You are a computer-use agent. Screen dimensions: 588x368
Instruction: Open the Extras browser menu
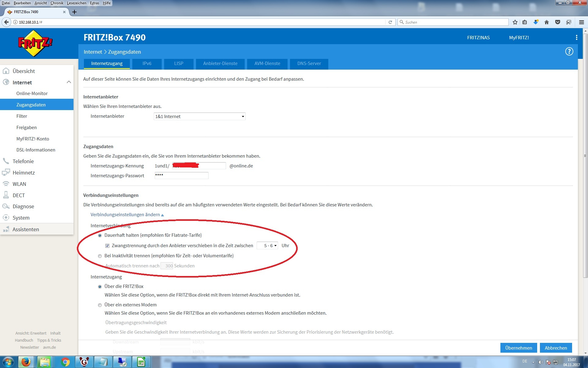click(x=95, y=3)
